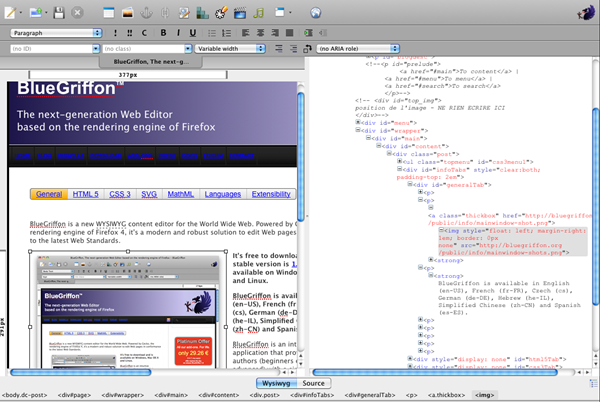Screen dimensions: 600x402
Task: Open the (no class) dropdown
Action: pos(147,49)
